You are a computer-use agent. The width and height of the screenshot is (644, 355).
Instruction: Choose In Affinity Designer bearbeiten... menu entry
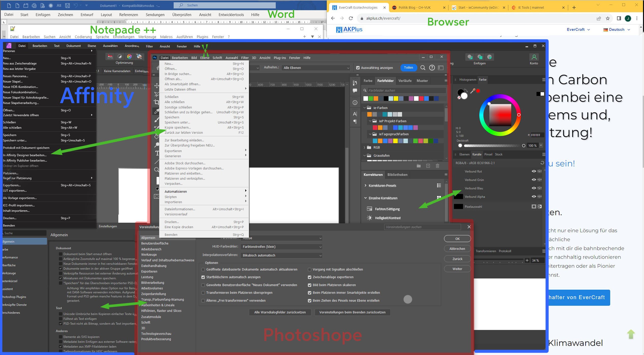[25, 155]
